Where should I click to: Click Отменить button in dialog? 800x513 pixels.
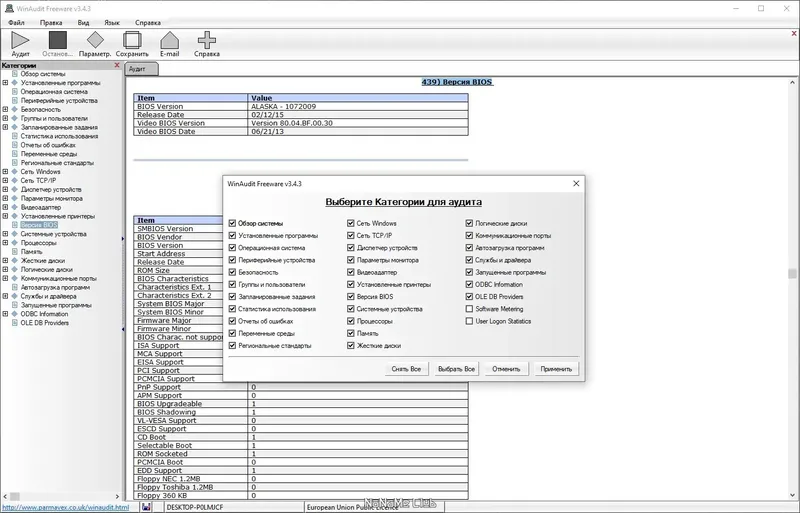(506, 369)
